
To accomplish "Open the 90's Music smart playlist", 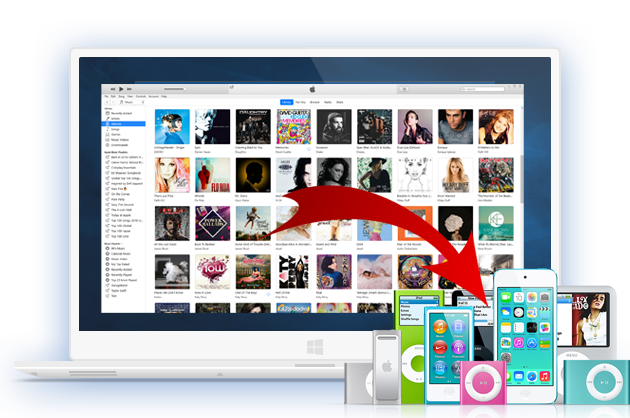I will (118, 248).
